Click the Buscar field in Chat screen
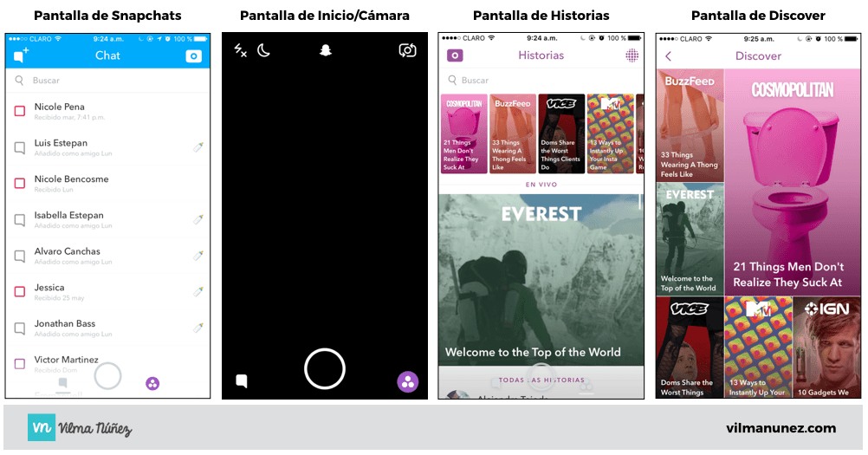 [x=108, y=81]
